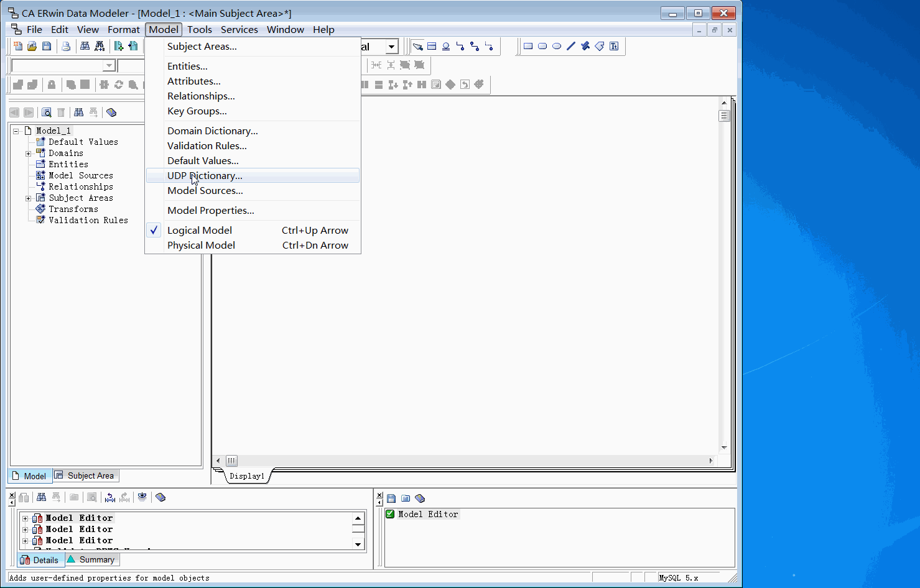Expand the Domains tree node
The image size is (920, 588).
point(28,154)
